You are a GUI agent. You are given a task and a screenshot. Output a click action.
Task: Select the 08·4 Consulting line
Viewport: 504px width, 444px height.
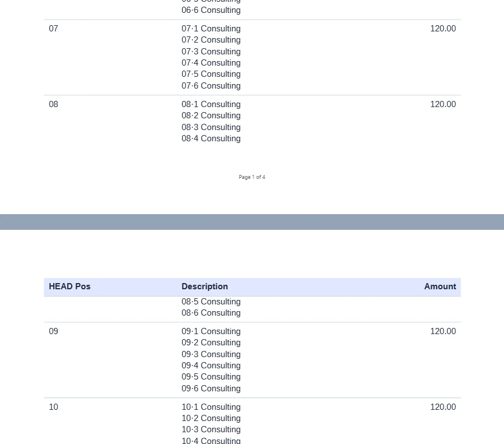point(211,138)
